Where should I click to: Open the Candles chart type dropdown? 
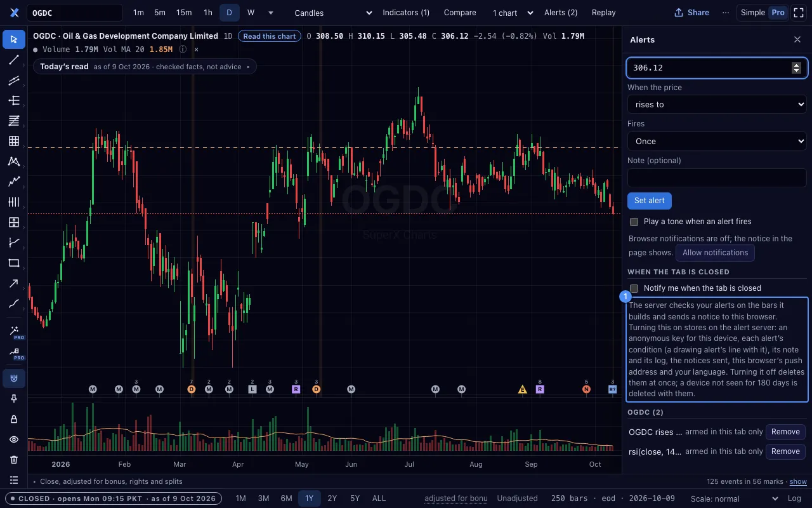(334, 13)
